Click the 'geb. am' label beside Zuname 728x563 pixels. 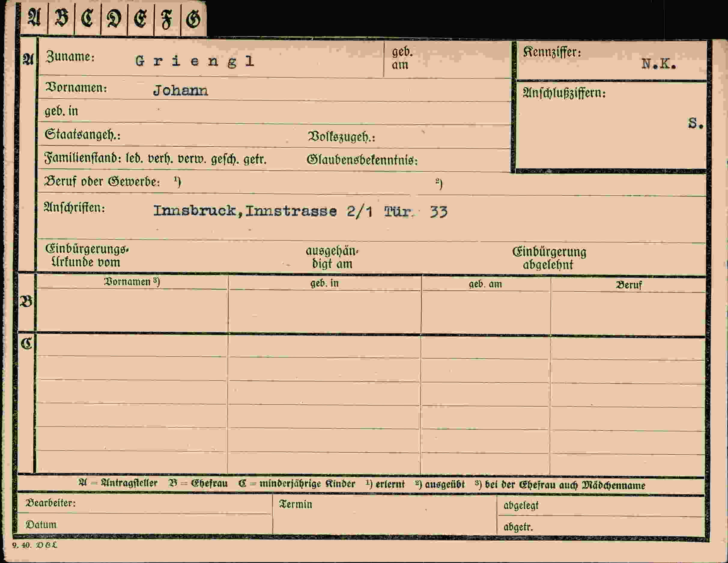(x=402, y=58)
